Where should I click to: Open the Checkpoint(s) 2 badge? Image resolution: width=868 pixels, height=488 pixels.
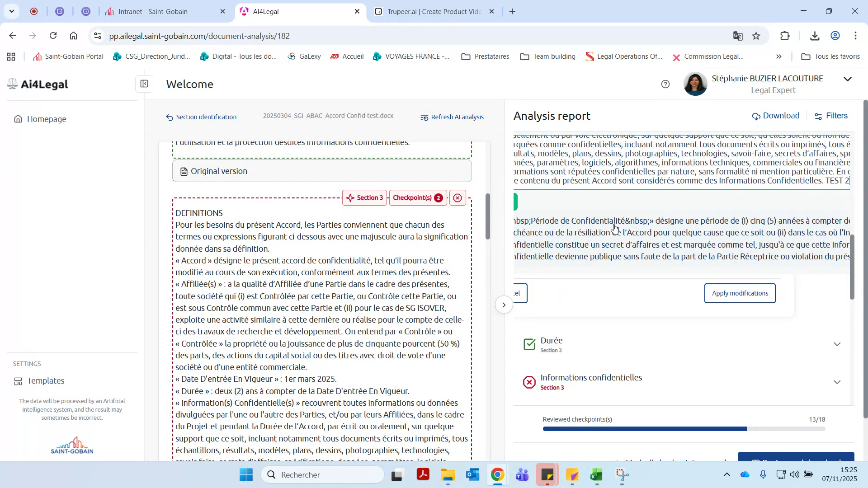(417, 197)
